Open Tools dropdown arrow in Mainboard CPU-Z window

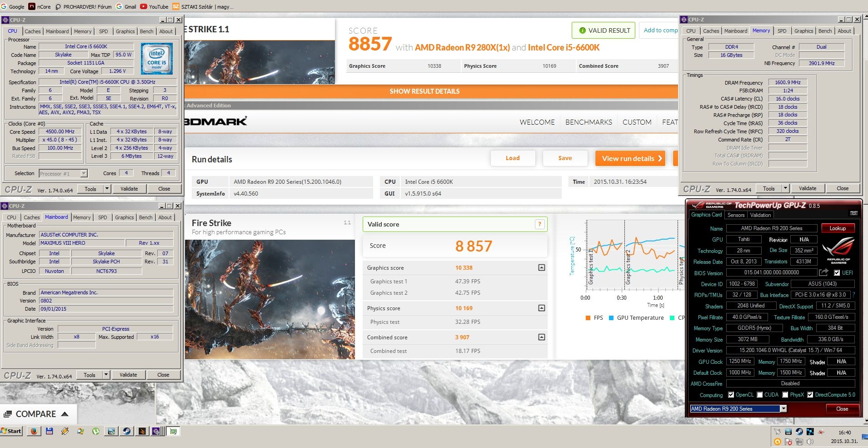[106, 375]
